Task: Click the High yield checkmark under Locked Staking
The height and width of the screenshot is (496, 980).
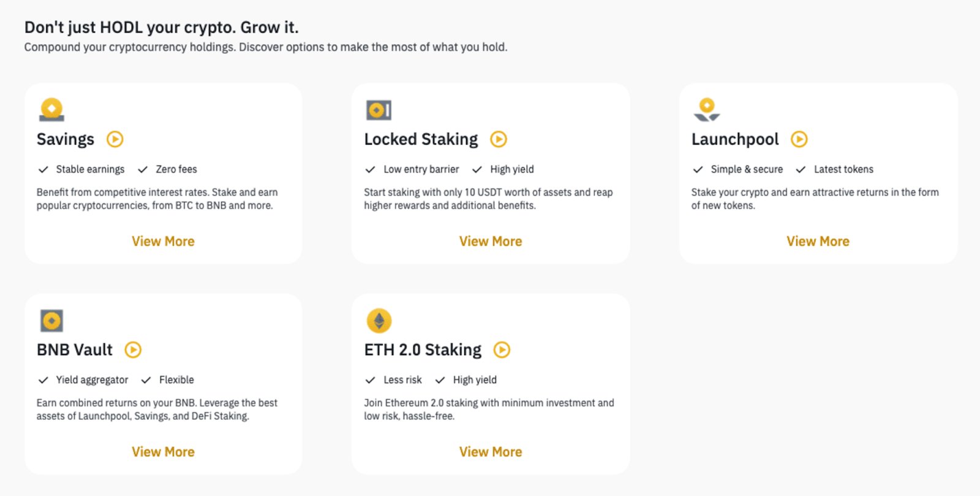Action: click(x=477, y=169)
